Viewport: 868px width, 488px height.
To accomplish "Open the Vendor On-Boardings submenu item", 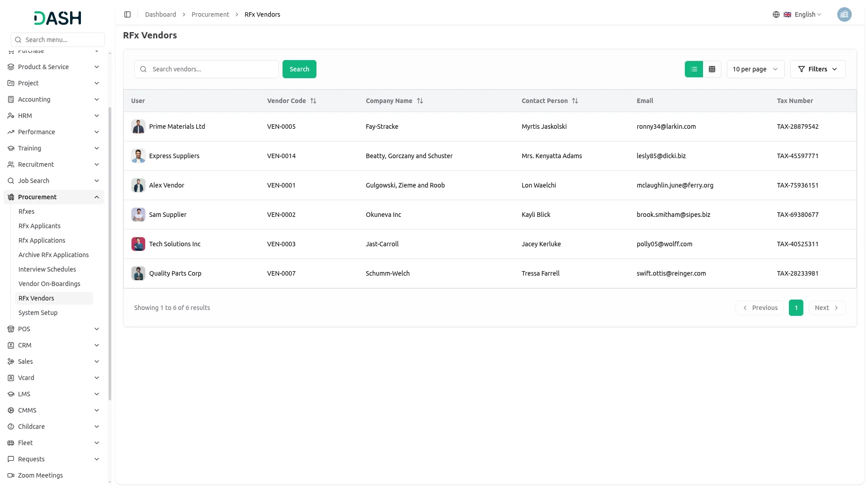I will (x=49, y=284).
